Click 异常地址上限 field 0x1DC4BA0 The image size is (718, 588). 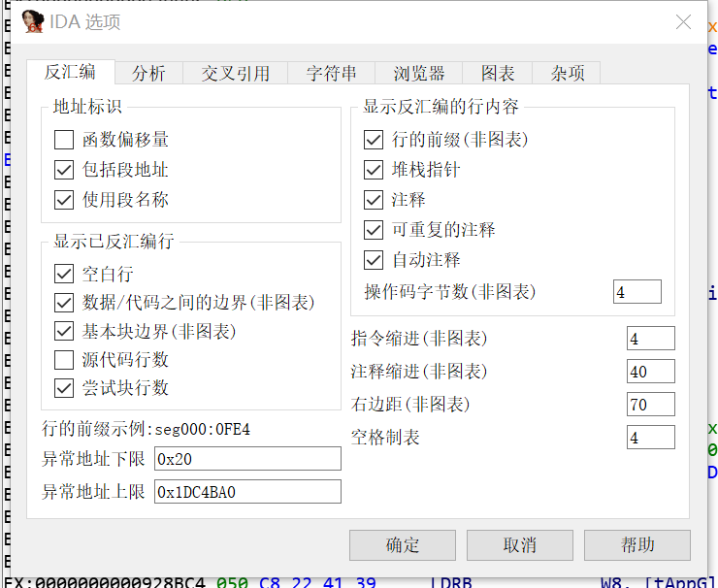tap(247, 492)
